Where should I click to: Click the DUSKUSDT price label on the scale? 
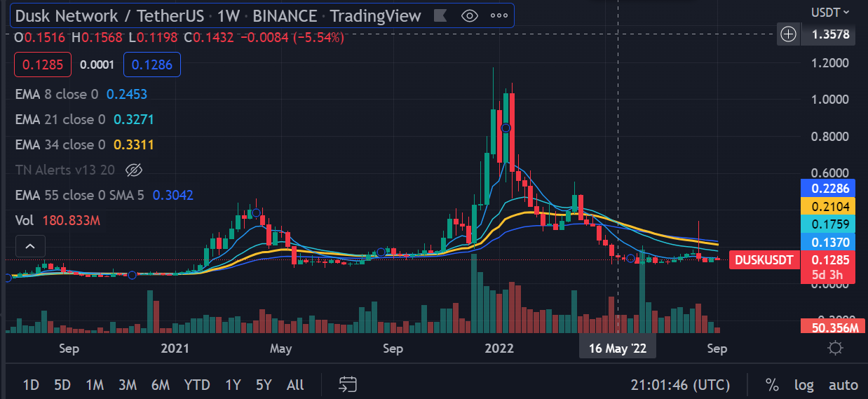764,260
